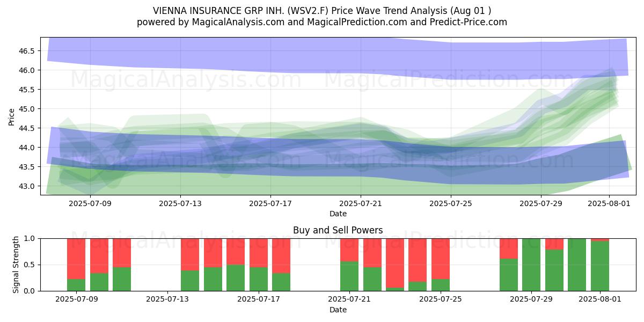
Task: Click the 'Price' y-axis label
Action: click(x=11, y=116)
